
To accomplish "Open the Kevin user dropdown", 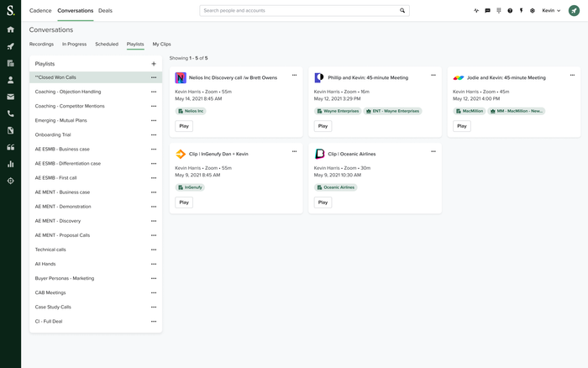I will [x=551, y=11].
